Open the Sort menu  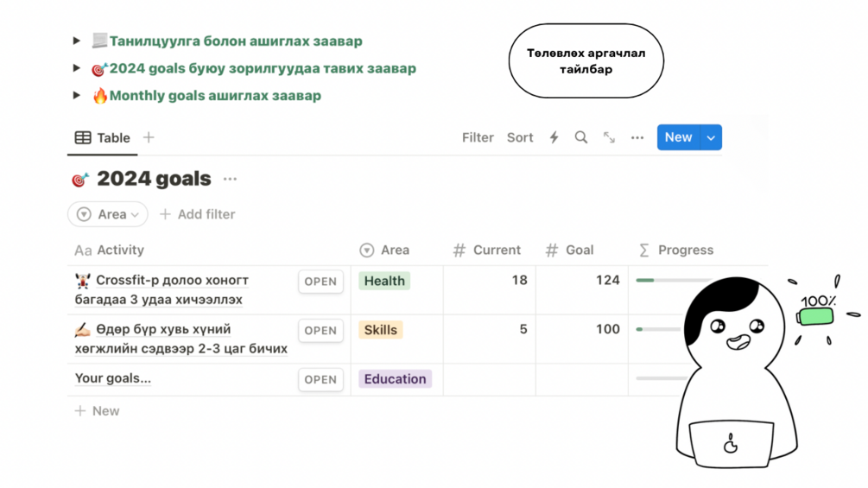[520, 137]
